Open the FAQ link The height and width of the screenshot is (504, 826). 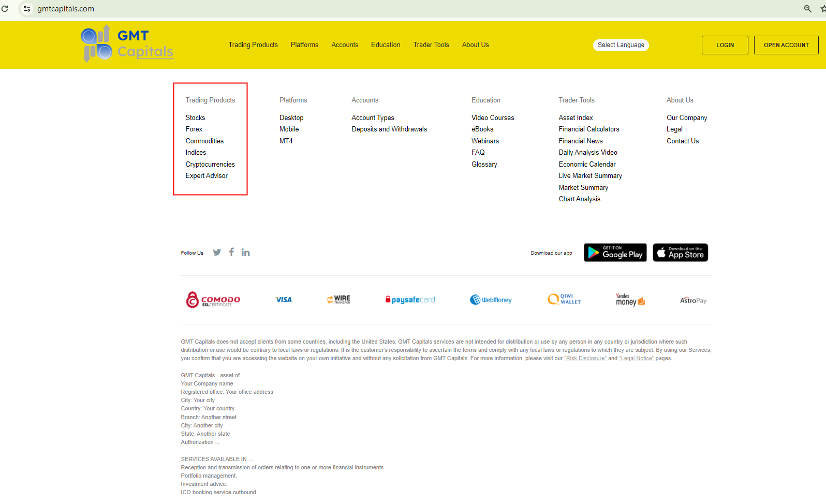click(x=478, y=153)
